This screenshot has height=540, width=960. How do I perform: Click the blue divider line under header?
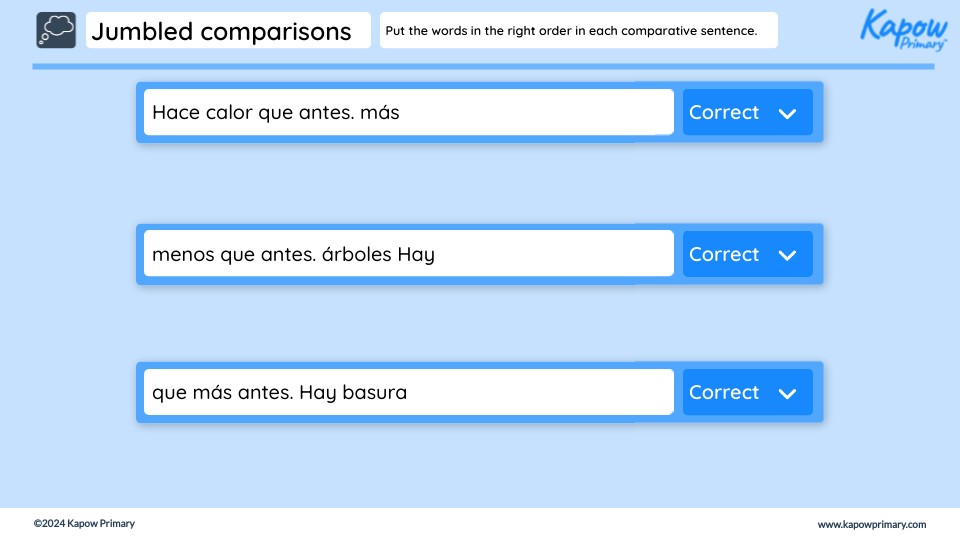point(483,66)
